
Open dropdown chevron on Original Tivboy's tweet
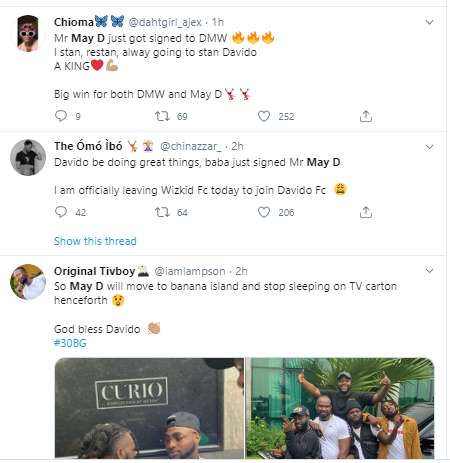(429, 271)
